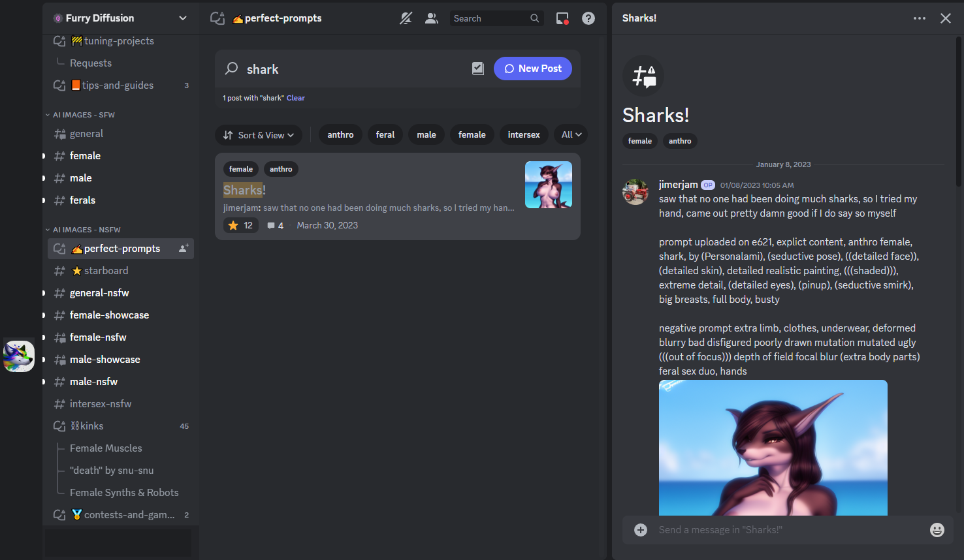964x560 pixels.
Task: Click the plus attachment icon in message box
Action: coord(641,530)
